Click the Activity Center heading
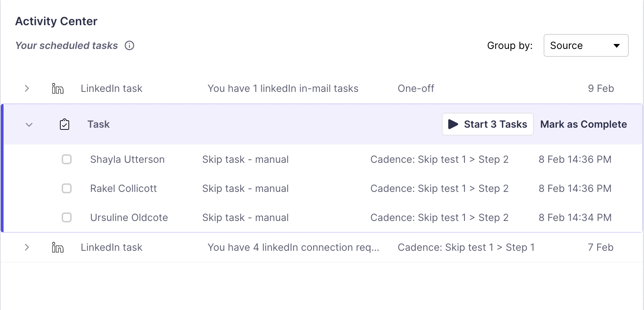 tap(56, 21)
